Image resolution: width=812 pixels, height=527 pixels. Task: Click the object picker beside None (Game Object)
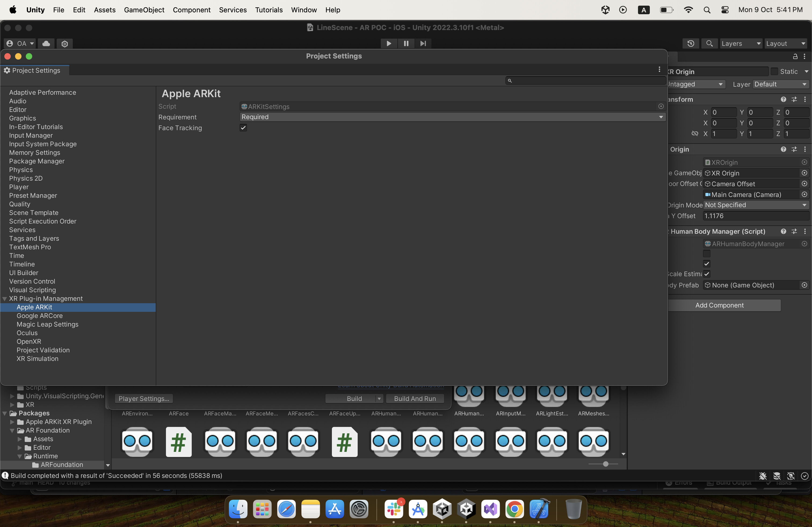point(804,285)
